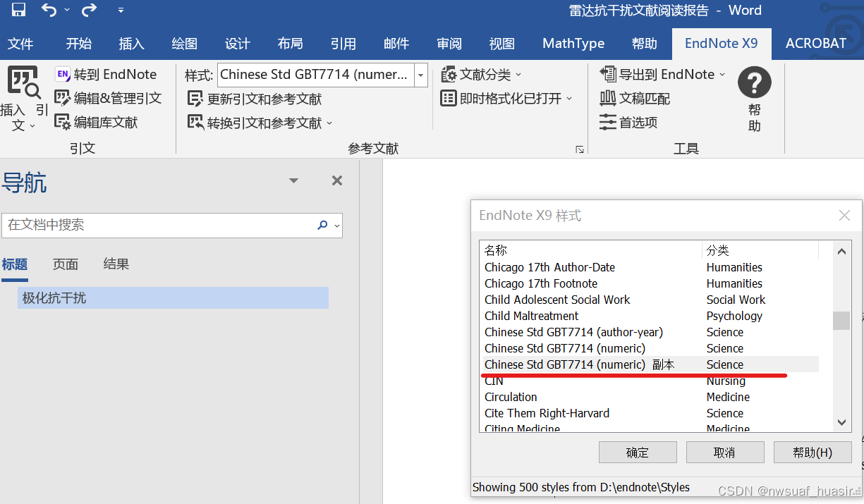Open 即时格式化已打开 dropdown
Screen dimensions: 864x504
pyautogui.click(x=507, y=98)
